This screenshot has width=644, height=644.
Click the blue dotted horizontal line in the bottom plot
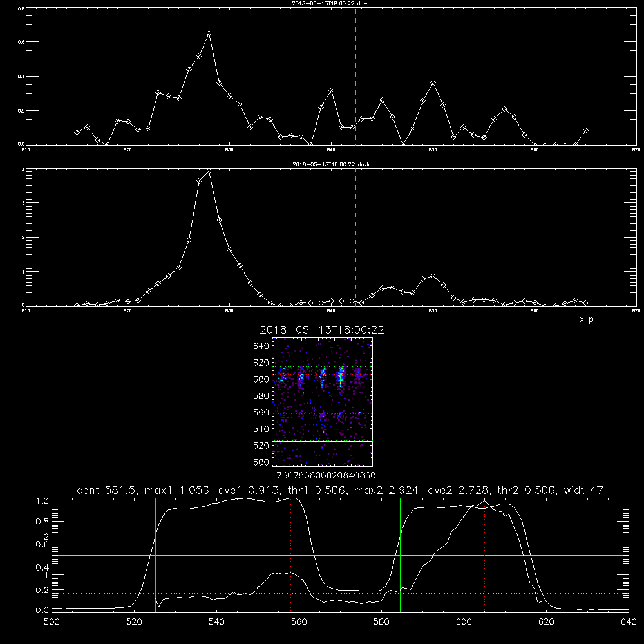click(x=341, y=594)
